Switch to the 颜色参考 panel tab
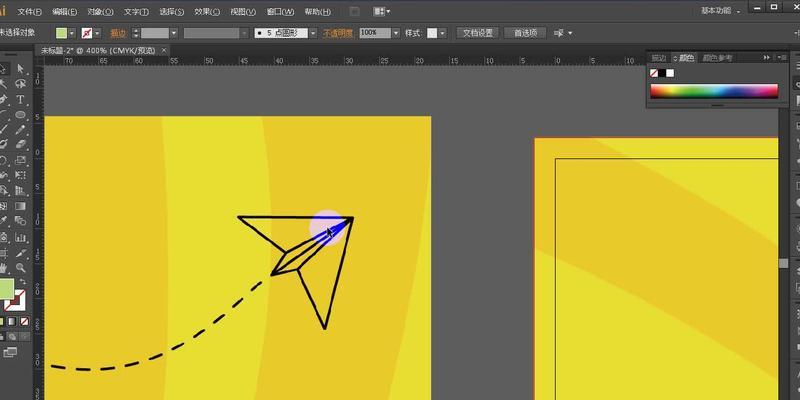This screenshot has width=800, height=400. (717, 58)
